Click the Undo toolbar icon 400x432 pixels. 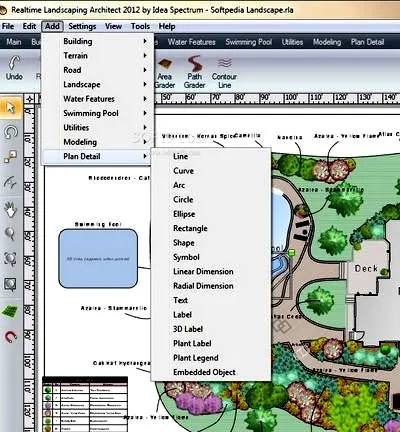[14, 68]
